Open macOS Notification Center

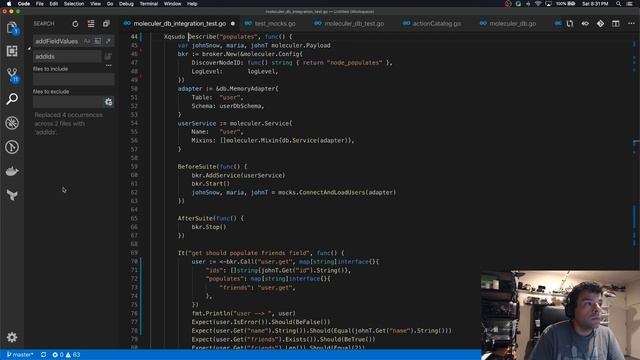[630, 4]
